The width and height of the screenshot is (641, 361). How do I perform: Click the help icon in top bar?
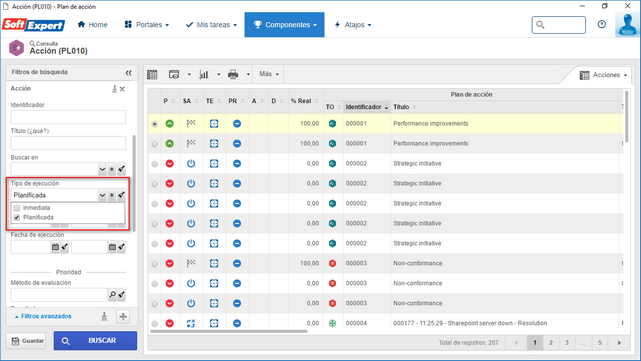pos(602,25)
